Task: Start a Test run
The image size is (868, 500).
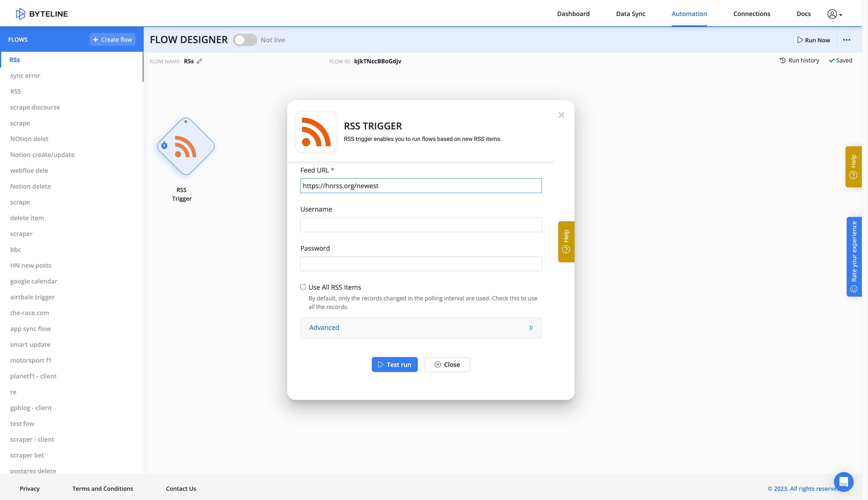Action: click(x=395, y=364)
